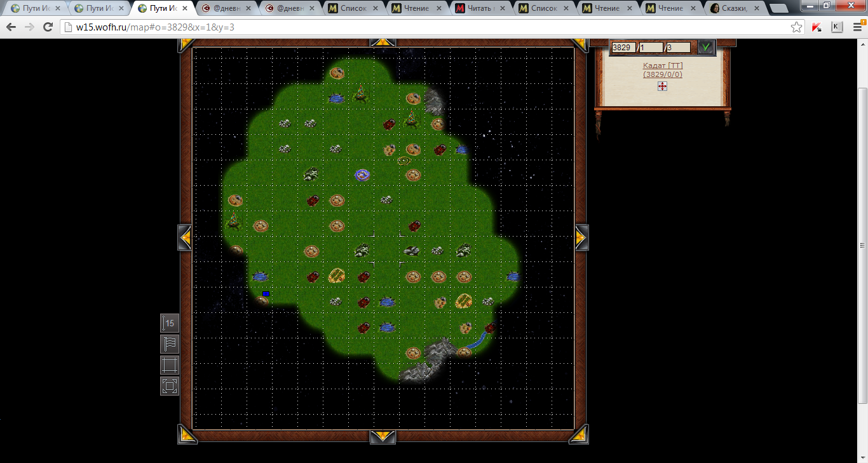
Task: Select the square frame map tool
Action: (170, 365)
